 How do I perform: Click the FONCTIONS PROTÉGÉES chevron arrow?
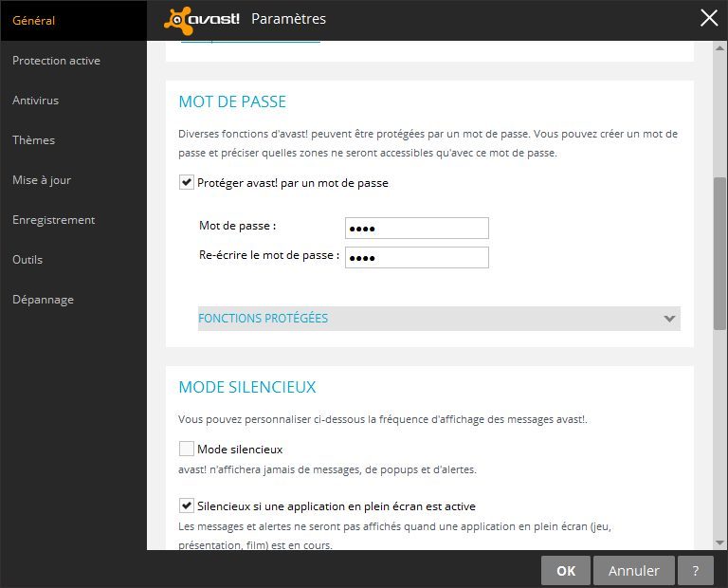(x=670, y=319)
